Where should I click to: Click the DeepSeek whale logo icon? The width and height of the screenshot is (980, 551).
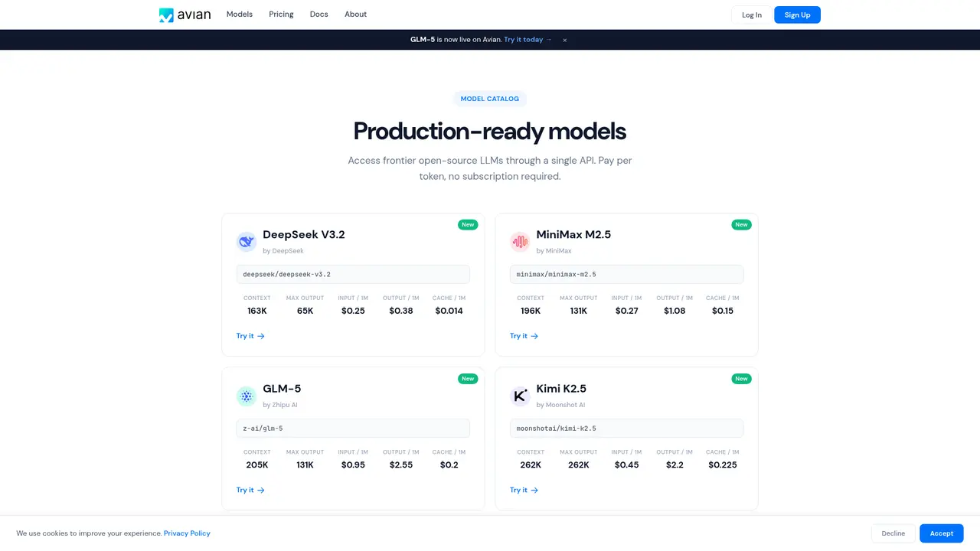pyautogui.click(x=247, y=242)
